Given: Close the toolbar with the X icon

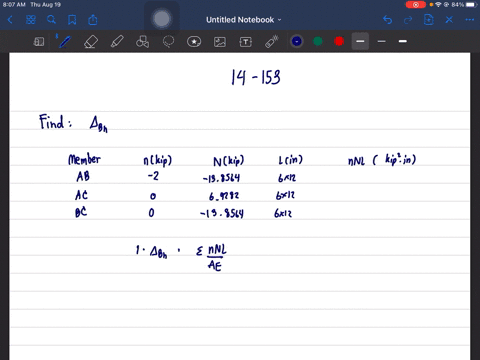Looking at the screenshot, I should pyautogui.click(x=449, y=20).
